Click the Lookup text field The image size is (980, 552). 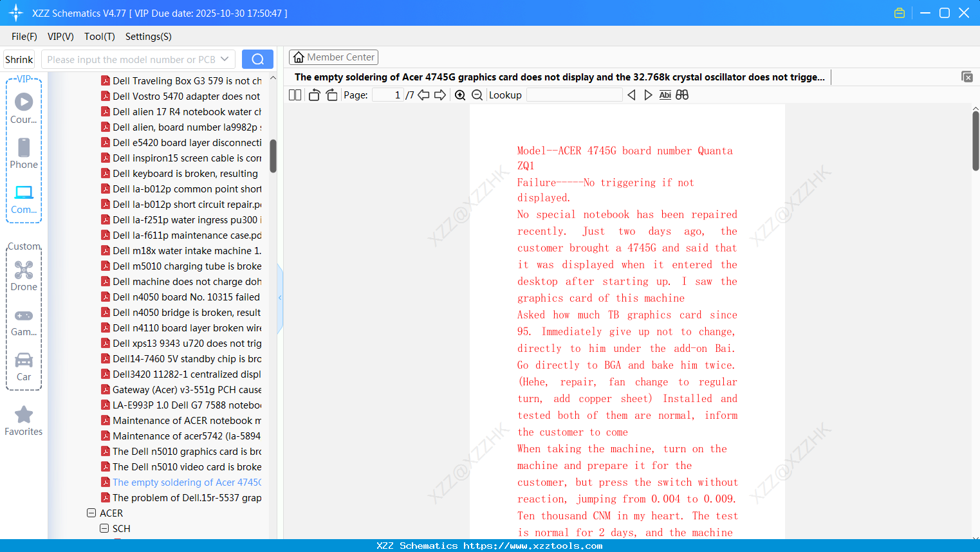pos(574,95)
